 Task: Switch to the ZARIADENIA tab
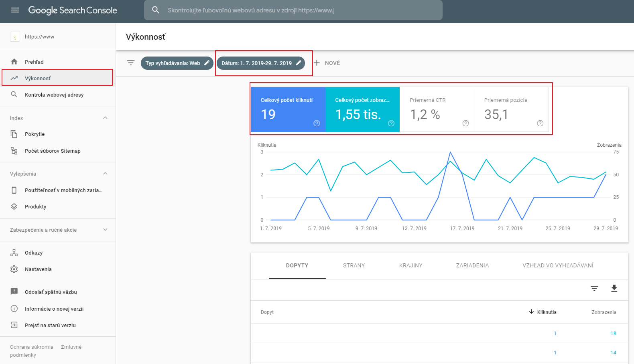[x=472, y=265]
